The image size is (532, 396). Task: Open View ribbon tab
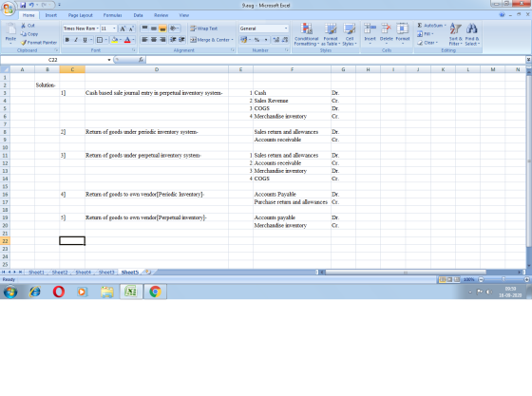pyautogui.click(x=184, y=15)
